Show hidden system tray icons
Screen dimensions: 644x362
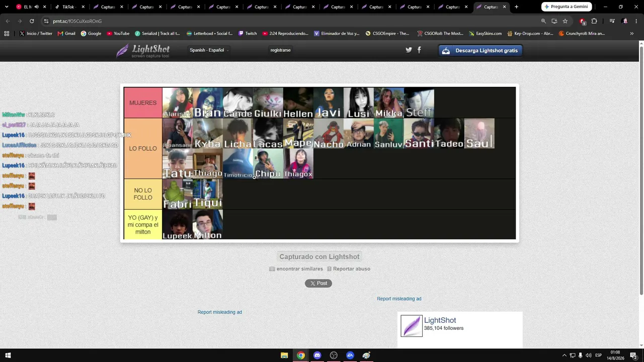(564, 355)
